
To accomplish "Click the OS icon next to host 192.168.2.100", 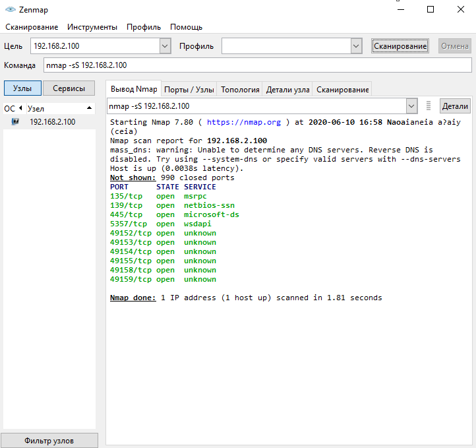I will click(15, 122).
